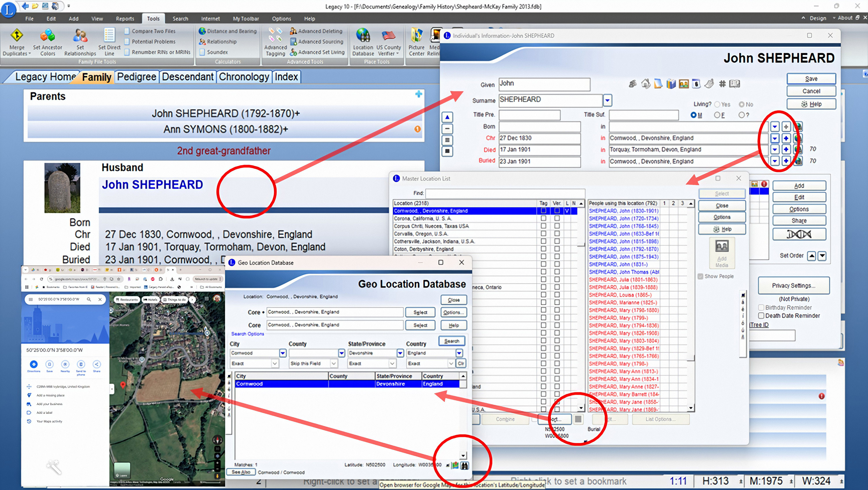868x490 pixels.
Task: Click the gravestone photo thumbnail
Action: 62,188
